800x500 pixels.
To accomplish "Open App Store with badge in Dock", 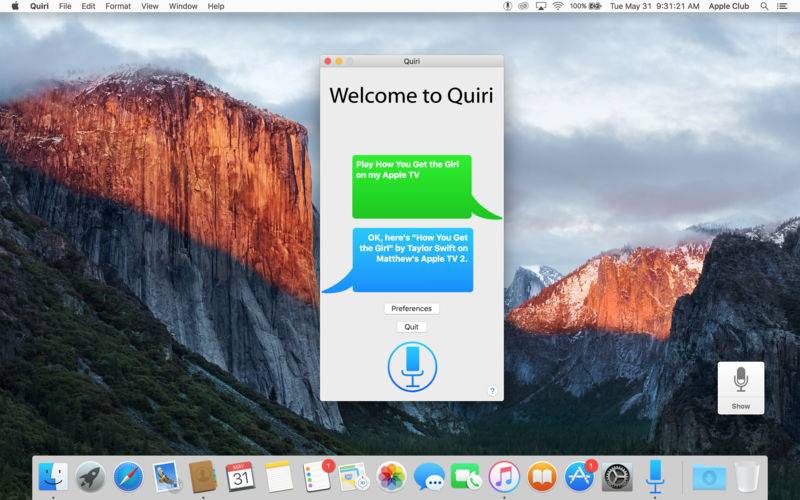I will [x=580, y=477].
